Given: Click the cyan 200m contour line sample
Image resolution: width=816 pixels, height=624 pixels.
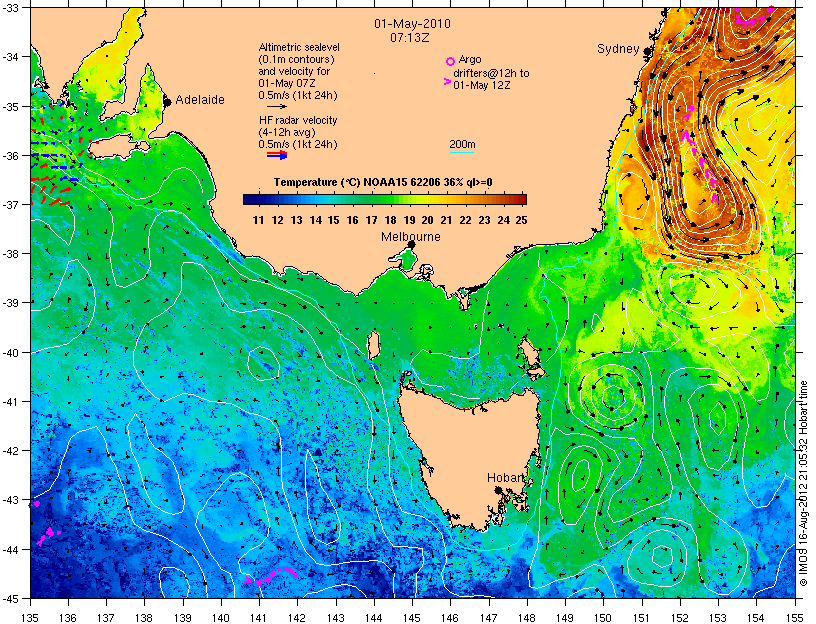Looking at the screenshot, I should [x=462, y=152].
